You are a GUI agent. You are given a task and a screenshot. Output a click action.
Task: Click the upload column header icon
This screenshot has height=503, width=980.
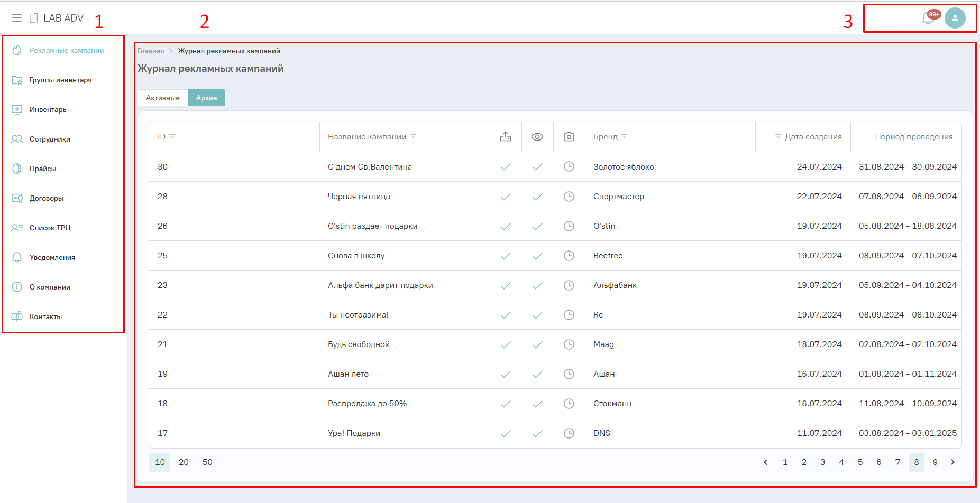(x=506, y=137)
